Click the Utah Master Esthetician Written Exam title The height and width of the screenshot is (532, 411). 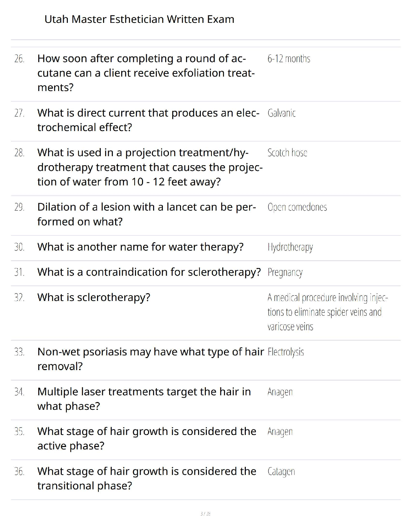139,19
